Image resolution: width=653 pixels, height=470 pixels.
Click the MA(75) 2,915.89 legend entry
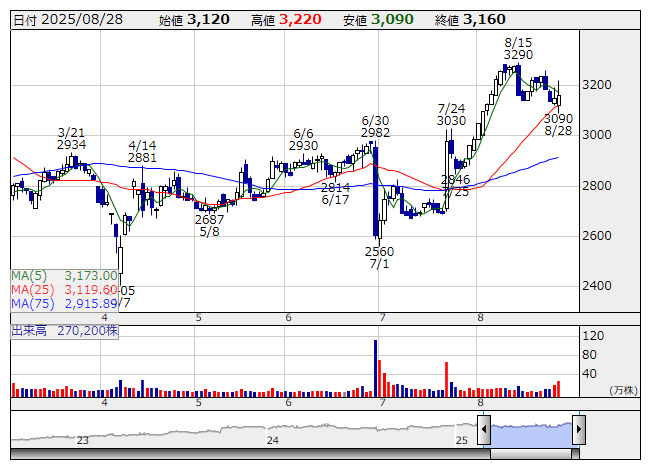tap(64, 304)
